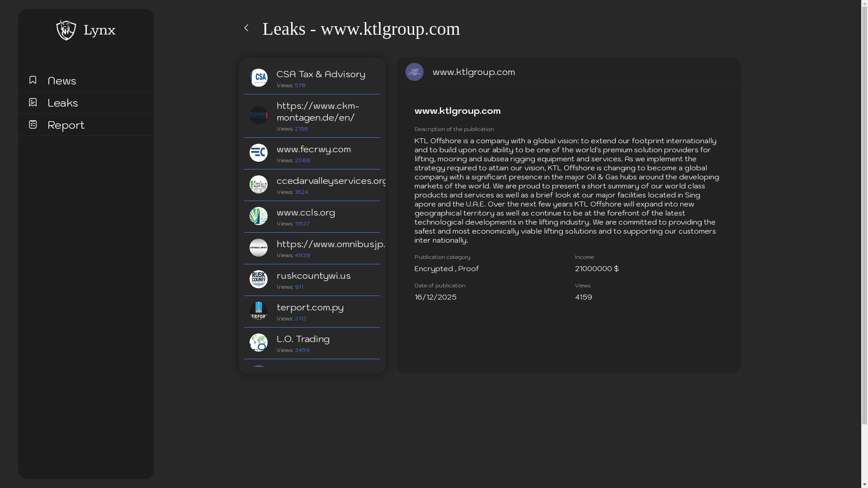868x488 pixels.
Task: Open the Report menu item
Action: (66, 125)
